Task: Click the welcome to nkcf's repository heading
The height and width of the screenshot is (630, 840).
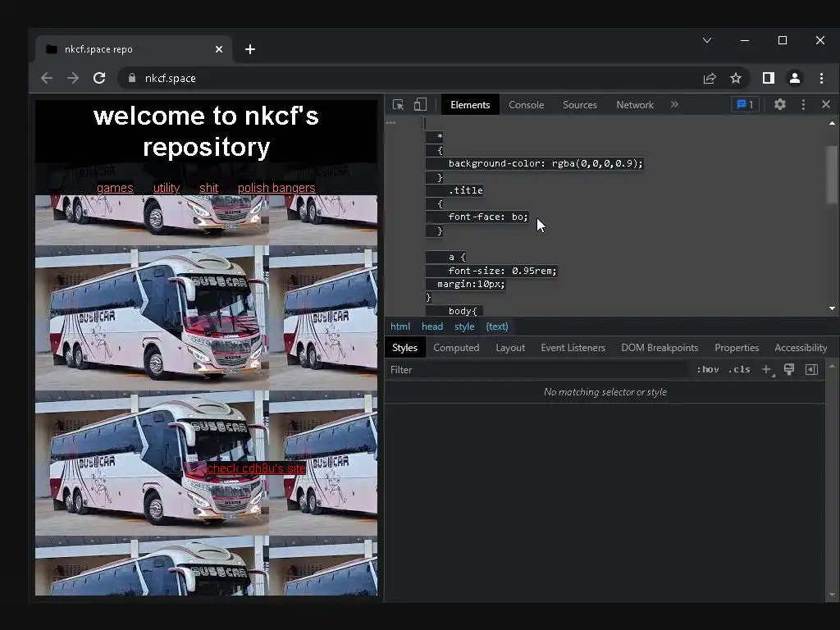Action: click(206, 131)
